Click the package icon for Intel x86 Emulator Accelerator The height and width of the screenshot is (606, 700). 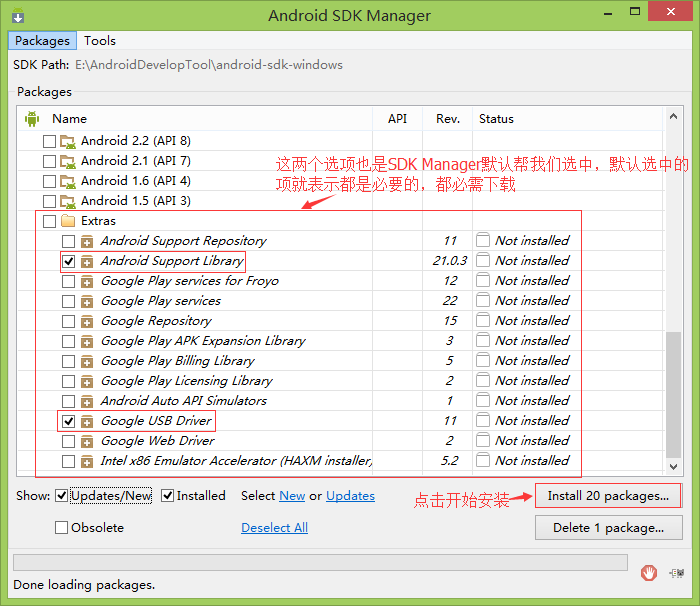click(87, 462)
